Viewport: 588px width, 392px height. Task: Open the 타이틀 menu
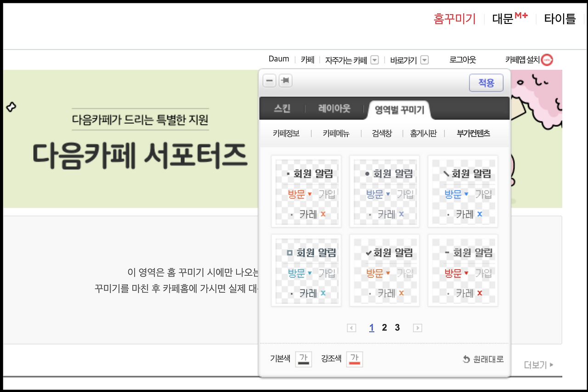560,19
